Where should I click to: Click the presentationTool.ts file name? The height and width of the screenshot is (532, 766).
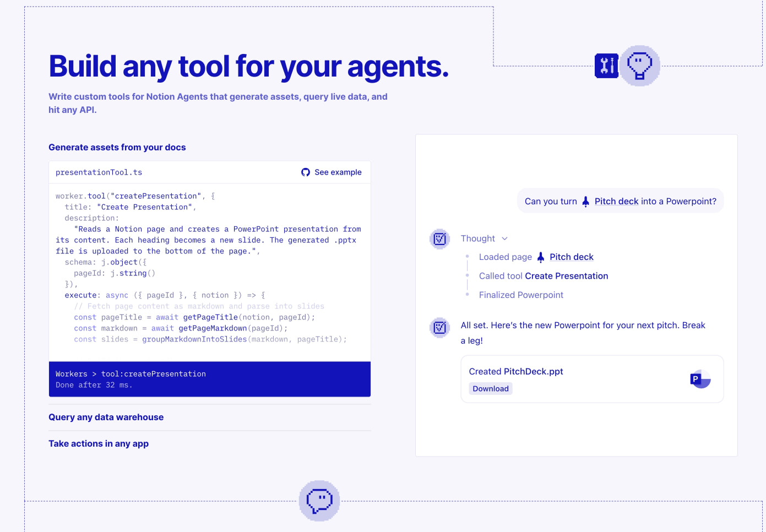[x=99, y=172]
